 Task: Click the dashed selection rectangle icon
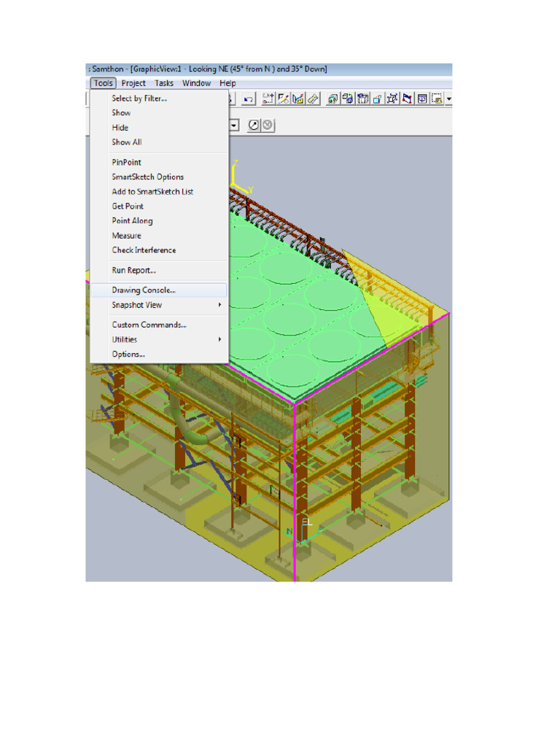tap(437, 98)
